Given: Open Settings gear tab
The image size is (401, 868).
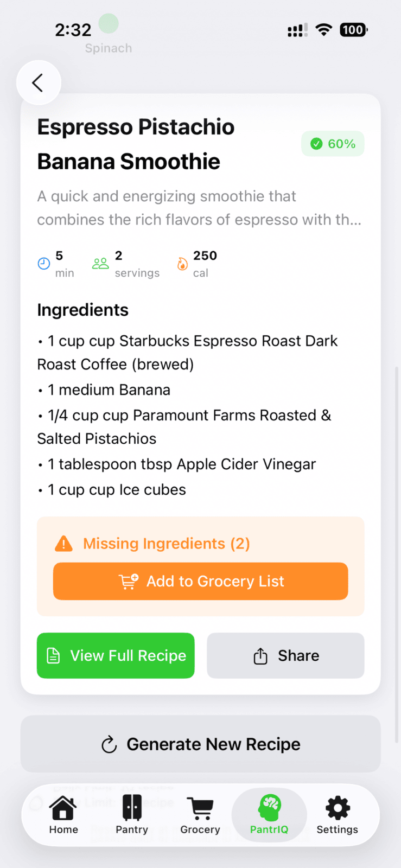Looking at the screenshot, I should pyautogui.click(x=338, y=815).
